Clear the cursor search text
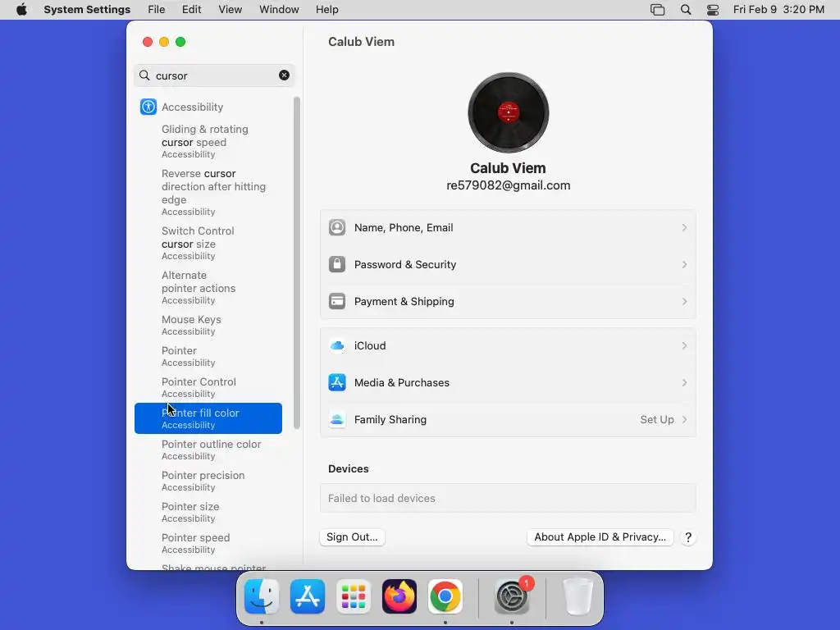This screenshot has height=630, width=840. click(x=284, y=75)
